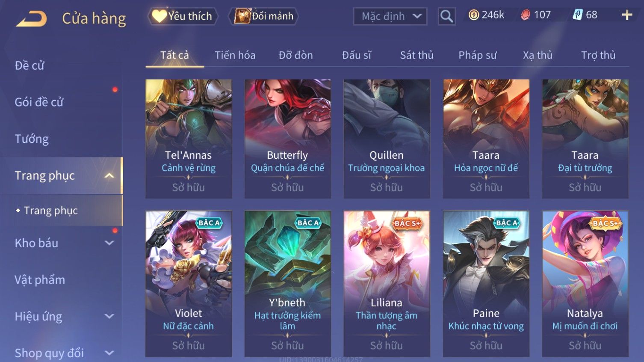Open the search magnifier icon
This screenshot has height=362, width=644.
click(x=446, y=16)
